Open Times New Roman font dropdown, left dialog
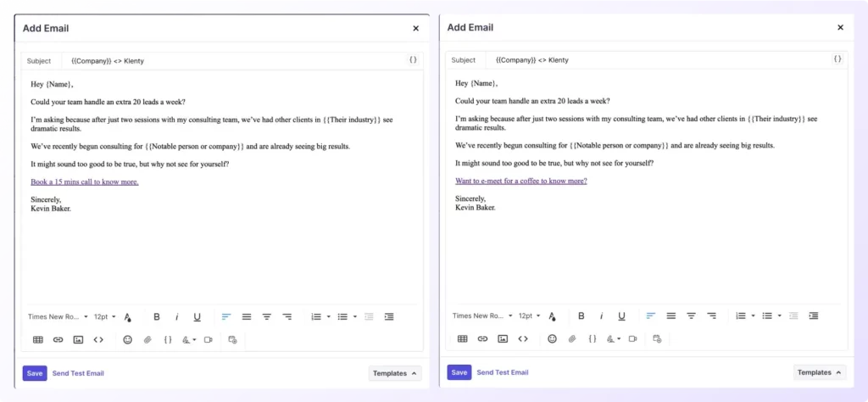868x402 pixels. [58, 316]
